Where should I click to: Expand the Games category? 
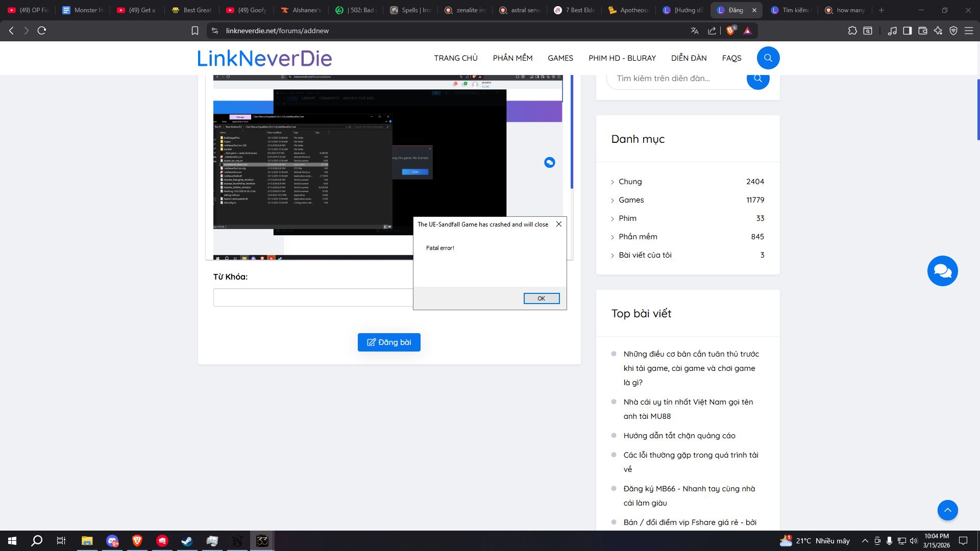(631, 200)
